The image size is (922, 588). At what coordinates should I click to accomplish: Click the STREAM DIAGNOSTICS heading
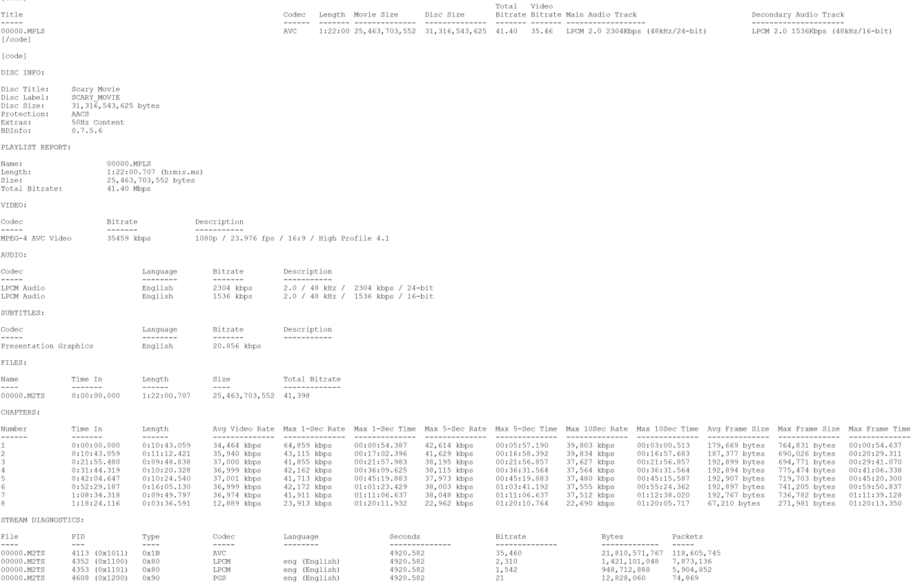[x=42, y=520]
